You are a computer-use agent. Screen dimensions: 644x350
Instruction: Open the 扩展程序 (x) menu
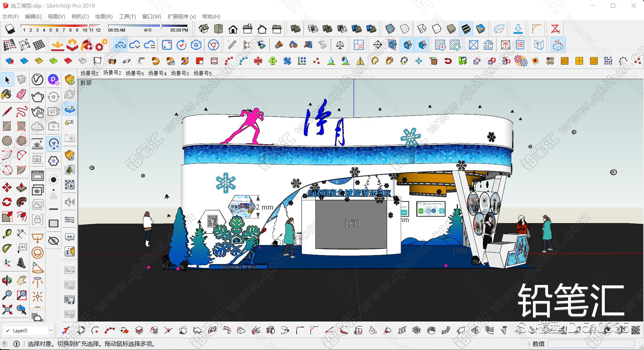[182, 16]
